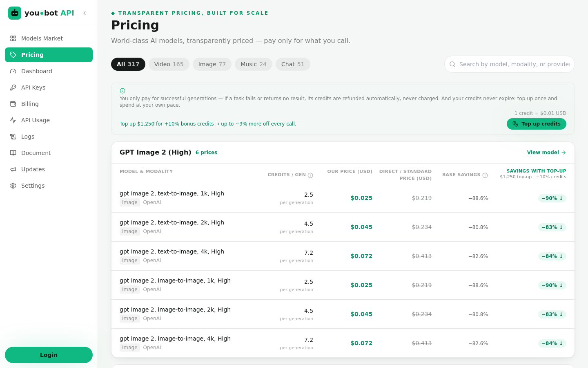This screenshot has height=368, width=588.
Task: Click the Updates megaphone icon
Action: point(13,169)
